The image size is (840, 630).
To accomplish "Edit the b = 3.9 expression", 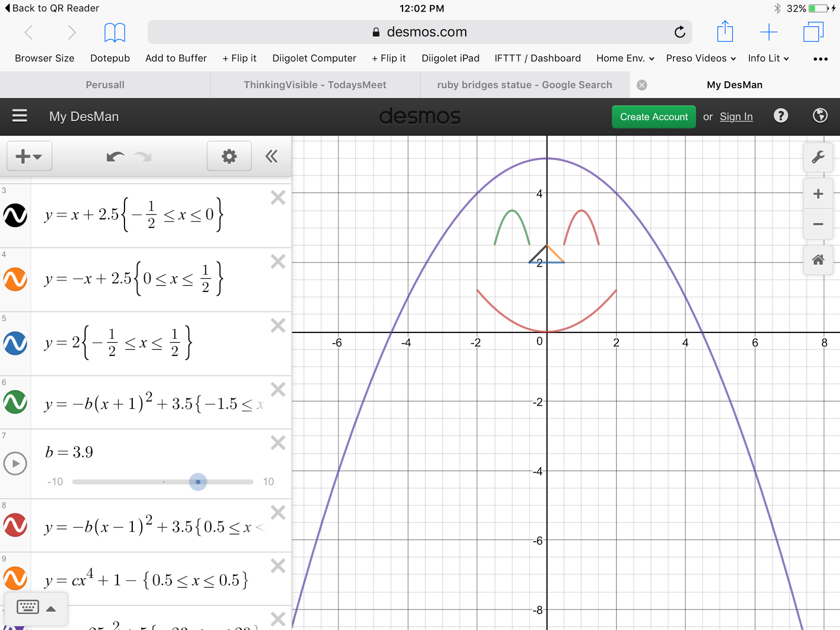I will point(69,452).
